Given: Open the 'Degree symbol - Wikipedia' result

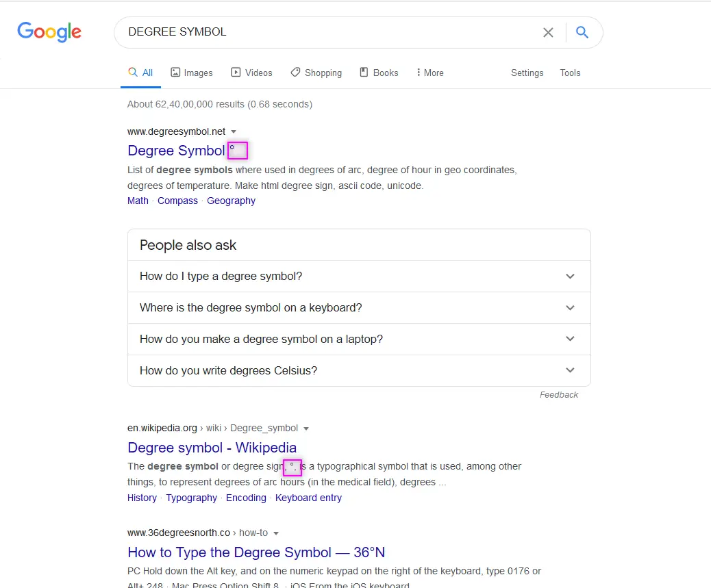Looking at the screenshot, I should pos(212,448).
